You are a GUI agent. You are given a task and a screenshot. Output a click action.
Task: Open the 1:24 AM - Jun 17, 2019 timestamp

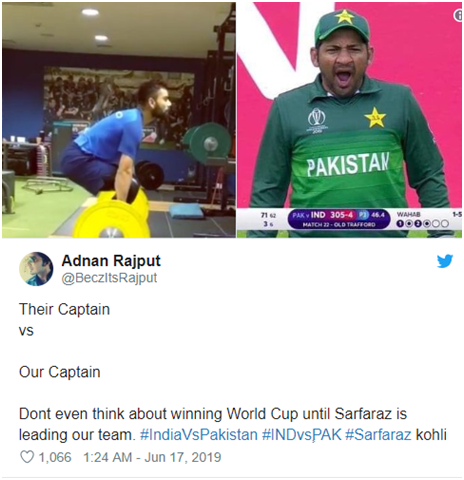[x=152, y=457]
